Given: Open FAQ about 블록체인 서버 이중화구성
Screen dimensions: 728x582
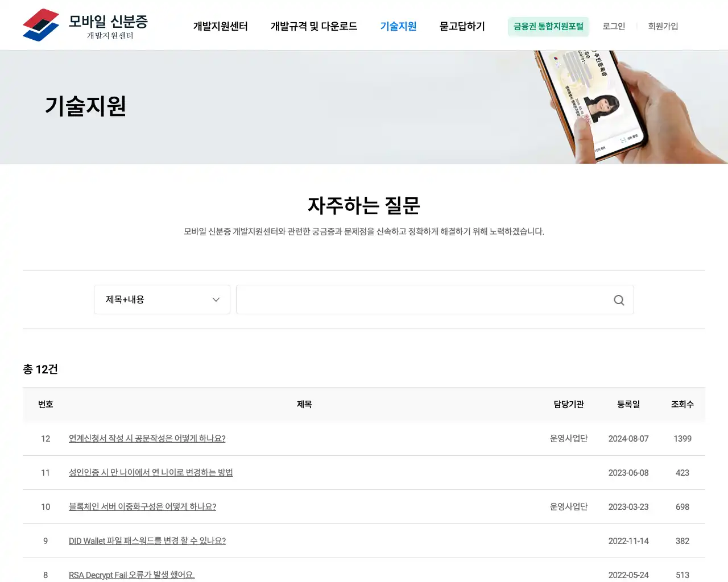Looking at the screenshot, I should pyautogui.click(x=142, y=506).
